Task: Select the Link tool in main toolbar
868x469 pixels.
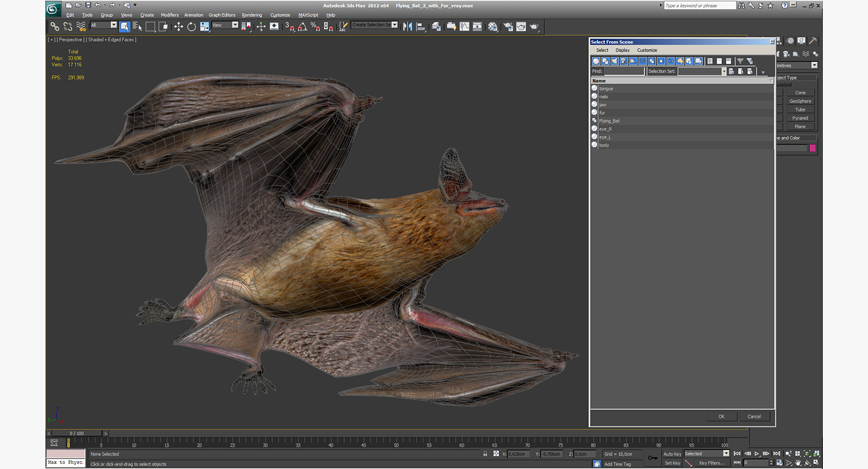Action: point(55,26)
